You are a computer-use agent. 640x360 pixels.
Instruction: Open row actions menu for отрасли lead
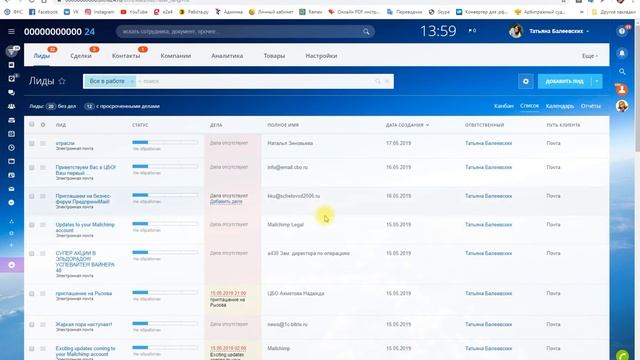(43, 143)
